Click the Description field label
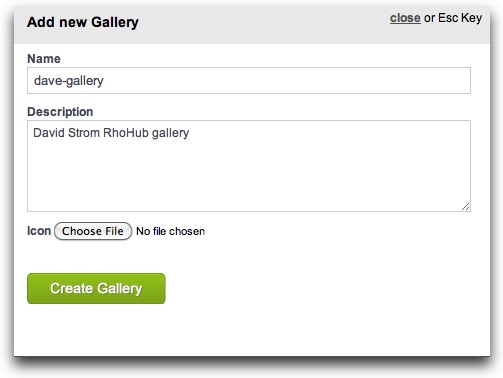This screenshot has width=503, height=378. coord(60,112)
